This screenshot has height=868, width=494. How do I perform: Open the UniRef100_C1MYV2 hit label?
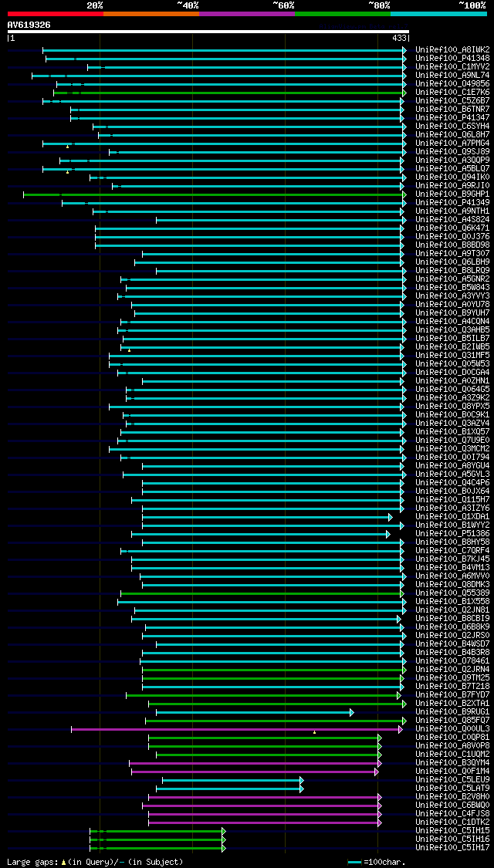(x=452, y=66)
